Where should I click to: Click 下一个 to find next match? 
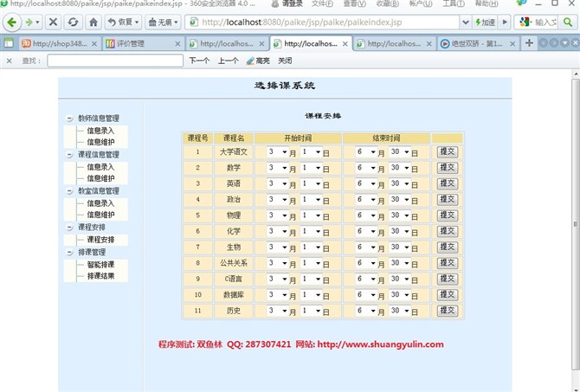click(199, 61)
